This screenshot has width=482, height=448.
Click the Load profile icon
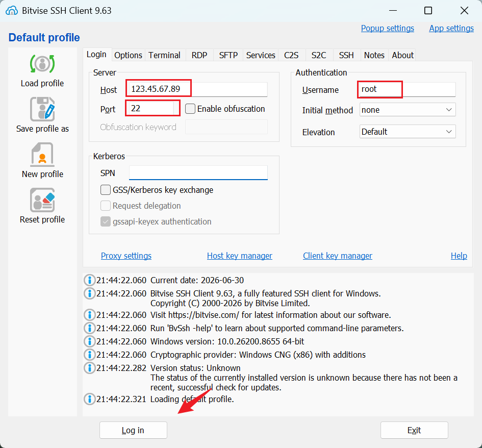pyautogui.click(x=42, y=64)
